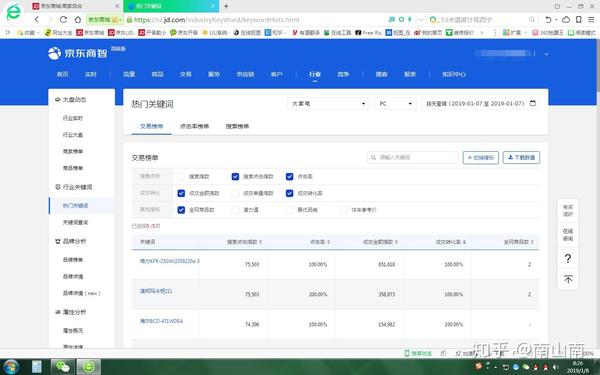Click the browser back arrow
Screen dimensions: 600x375
[37, 19]
